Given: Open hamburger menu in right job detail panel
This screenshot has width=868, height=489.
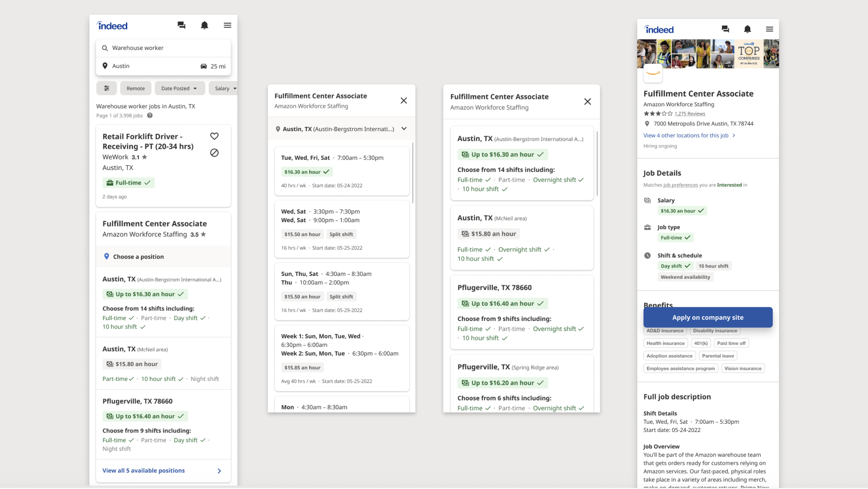Looking at the screenshot, I should point(769,29).
